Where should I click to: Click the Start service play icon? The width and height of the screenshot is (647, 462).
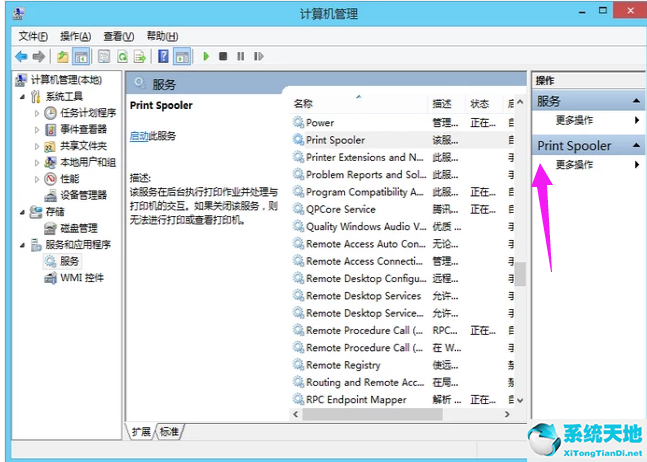point(206,56)
